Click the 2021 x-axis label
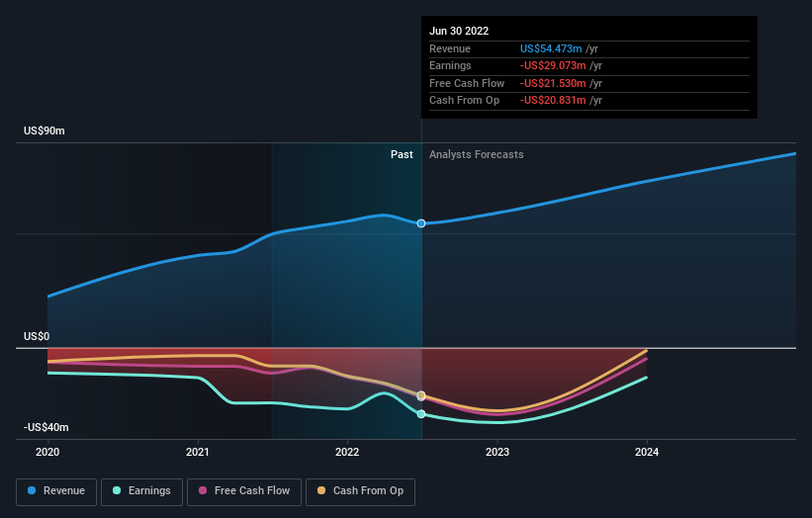The width and height of the screenshot is (812, 518). [x=197, y=452]
